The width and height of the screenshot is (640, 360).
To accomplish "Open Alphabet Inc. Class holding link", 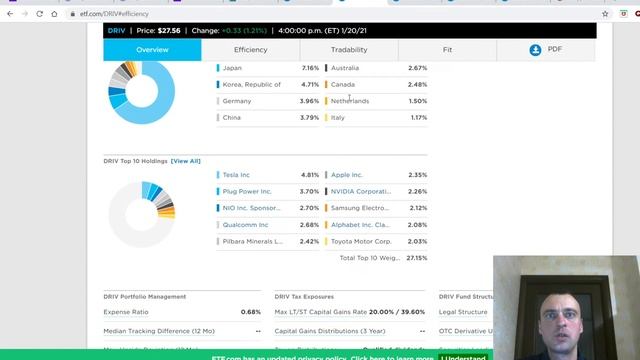I will tap(360, 225).
